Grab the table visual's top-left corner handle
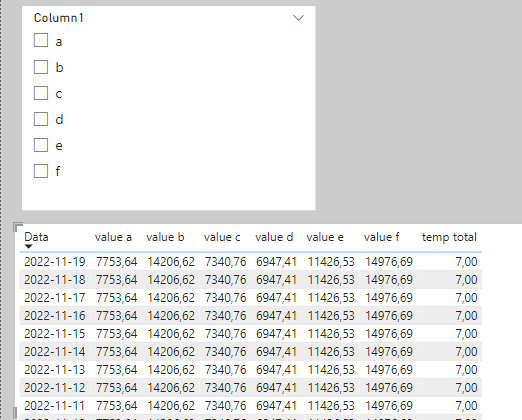This screenshot has height=420, width=522. (x=18, y=227)
